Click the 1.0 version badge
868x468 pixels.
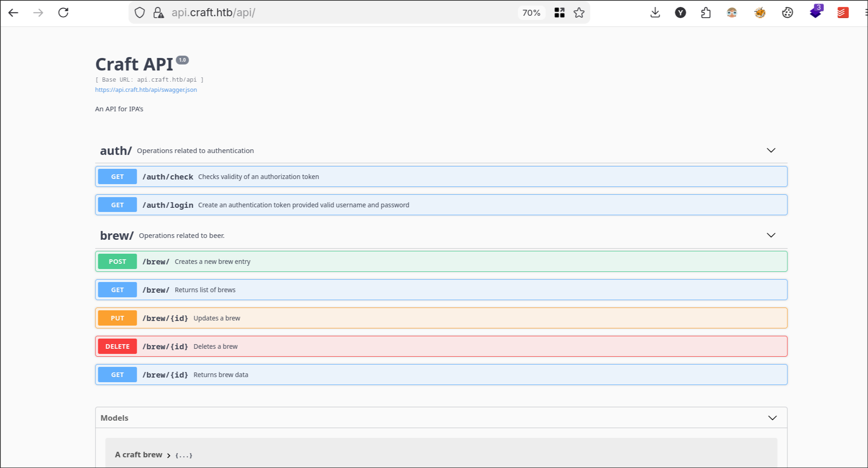pos(182,60)
